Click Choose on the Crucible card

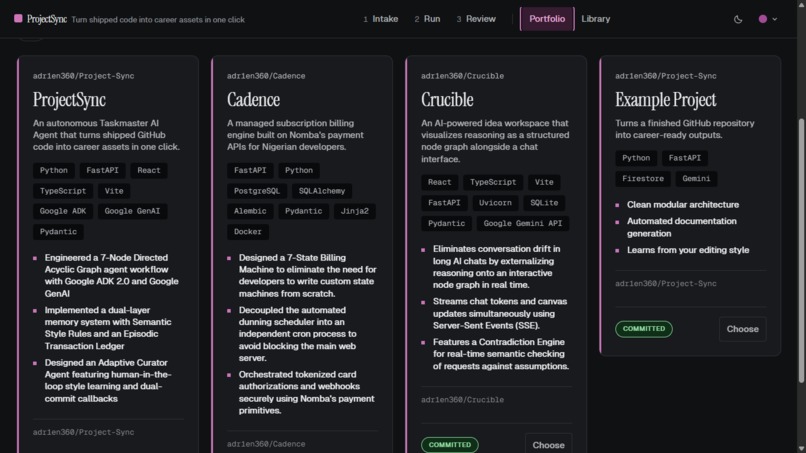[548, 445]
